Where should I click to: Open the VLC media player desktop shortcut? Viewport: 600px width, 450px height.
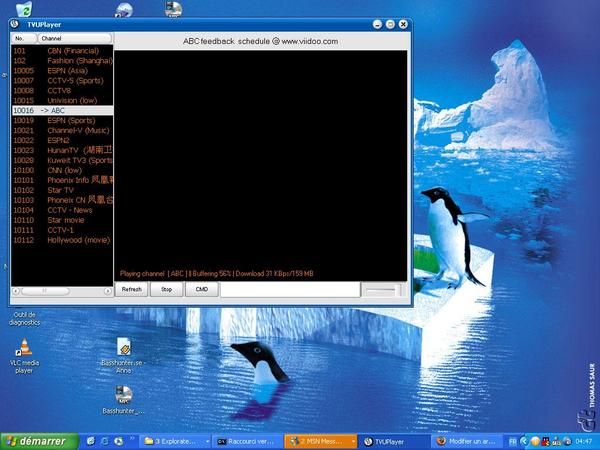coord(24,356)
